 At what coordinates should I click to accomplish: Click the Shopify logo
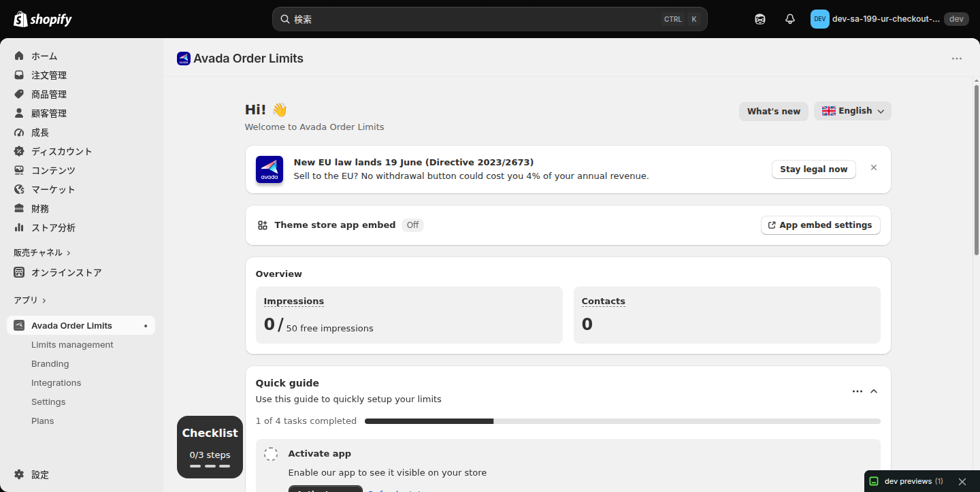point(43,19)
